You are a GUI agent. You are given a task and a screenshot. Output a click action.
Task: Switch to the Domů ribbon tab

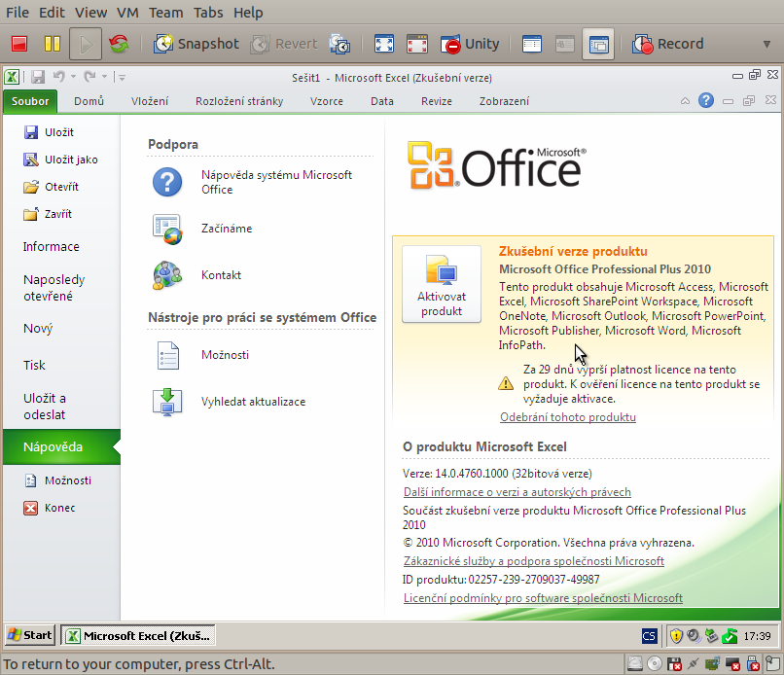pos(89,101)
